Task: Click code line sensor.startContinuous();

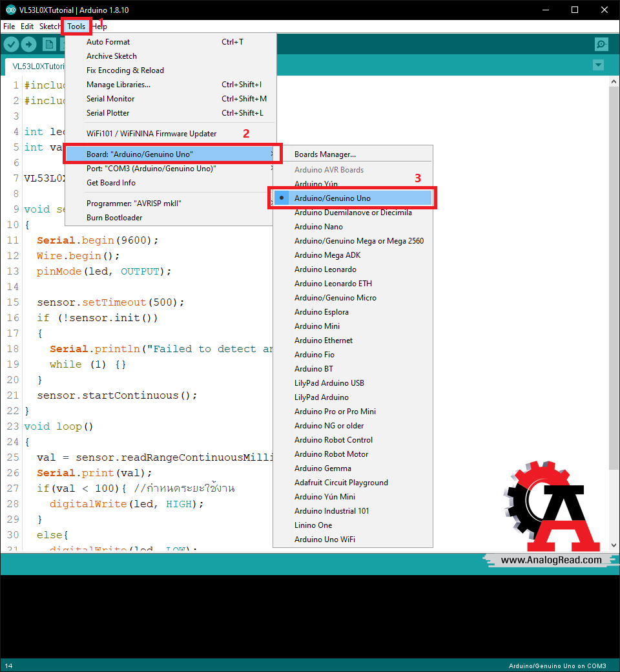Action: 116,395
